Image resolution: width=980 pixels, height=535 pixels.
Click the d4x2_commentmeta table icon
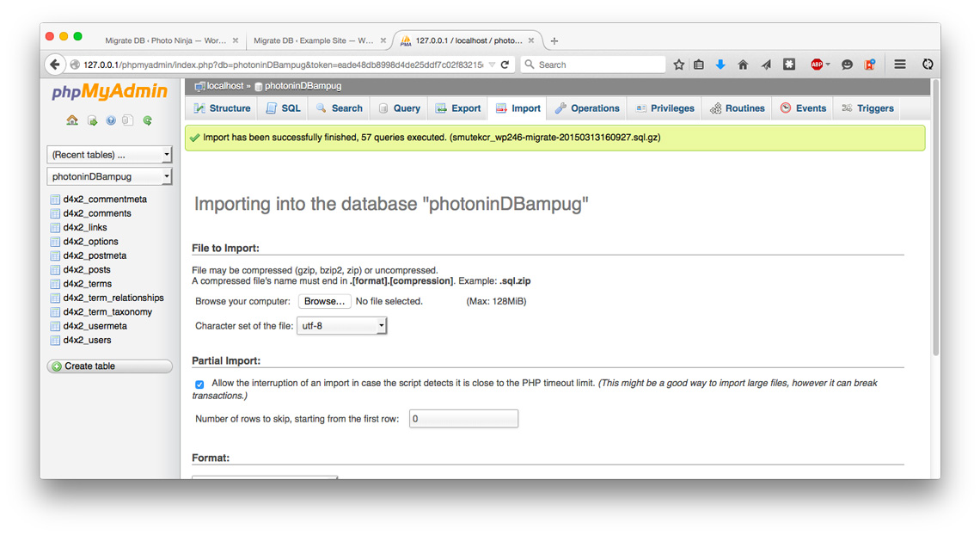click(55, 200)
